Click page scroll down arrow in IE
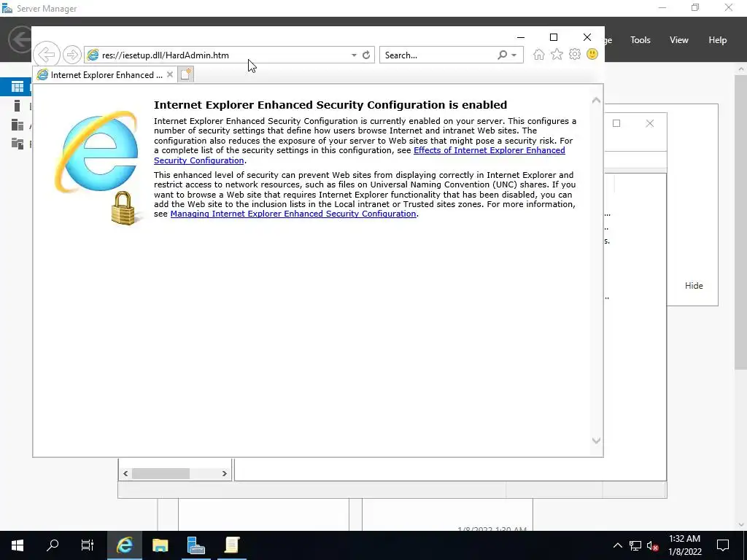747x560 pixels. pyautogui.click(x=596, y=440)
